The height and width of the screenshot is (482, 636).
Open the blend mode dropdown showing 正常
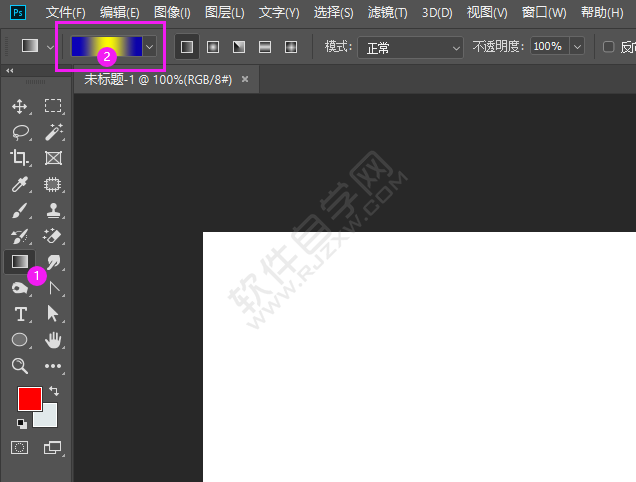click(412, 47)
